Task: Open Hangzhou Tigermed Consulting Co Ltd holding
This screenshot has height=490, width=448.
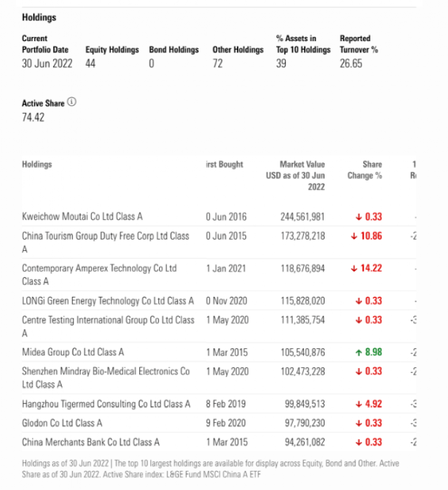Action: click(x=106, y=404)
